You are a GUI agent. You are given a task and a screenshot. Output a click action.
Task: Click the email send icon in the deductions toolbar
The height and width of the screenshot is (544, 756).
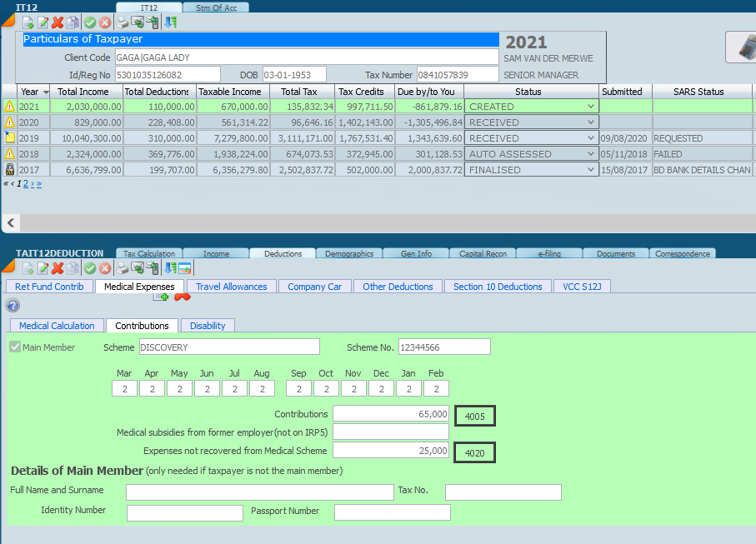(x=138, y=268)
